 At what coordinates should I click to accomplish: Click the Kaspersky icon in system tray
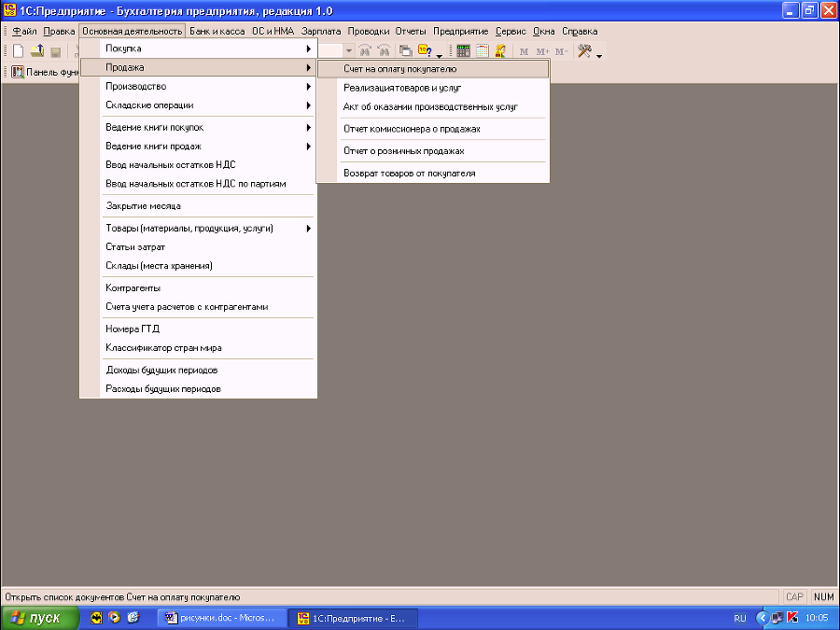792,618
